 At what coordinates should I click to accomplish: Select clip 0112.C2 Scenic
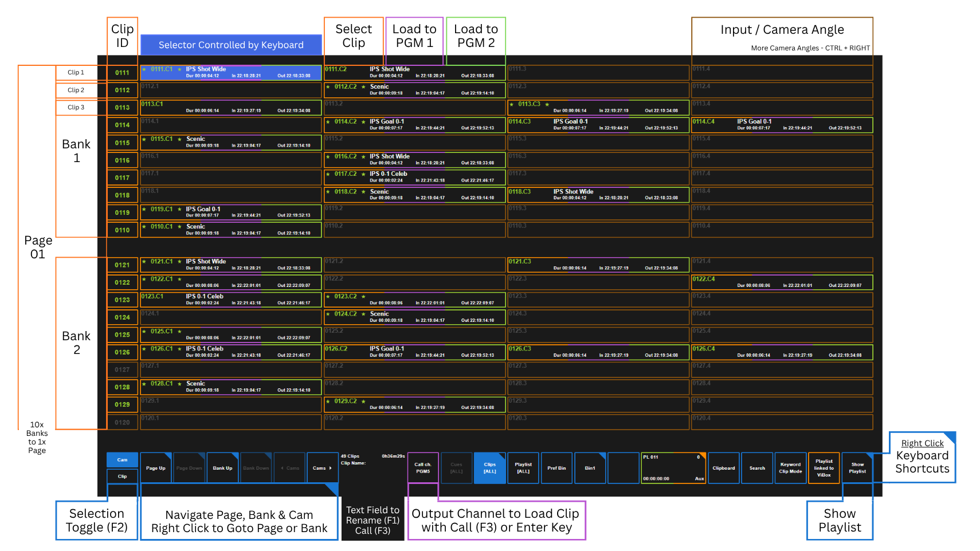coord(415,90)
